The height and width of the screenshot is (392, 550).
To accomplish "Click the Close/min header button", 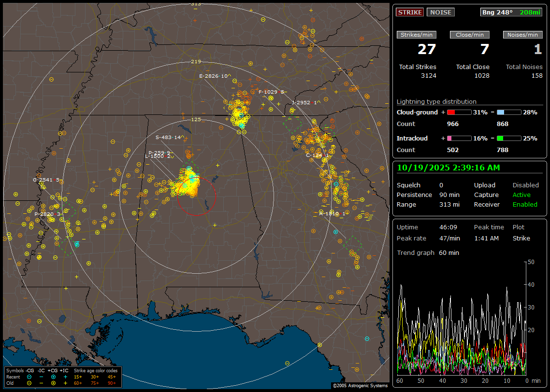I will click(x=470, y=35).
